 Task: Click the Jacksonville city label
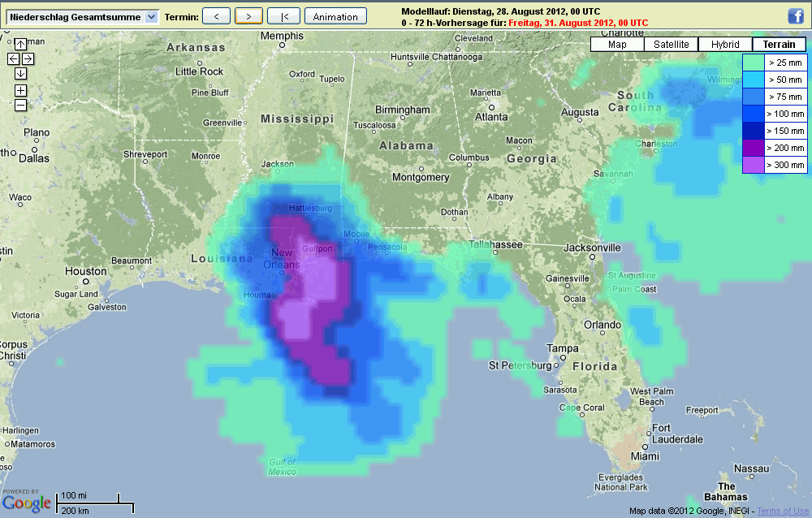(592, 248)
